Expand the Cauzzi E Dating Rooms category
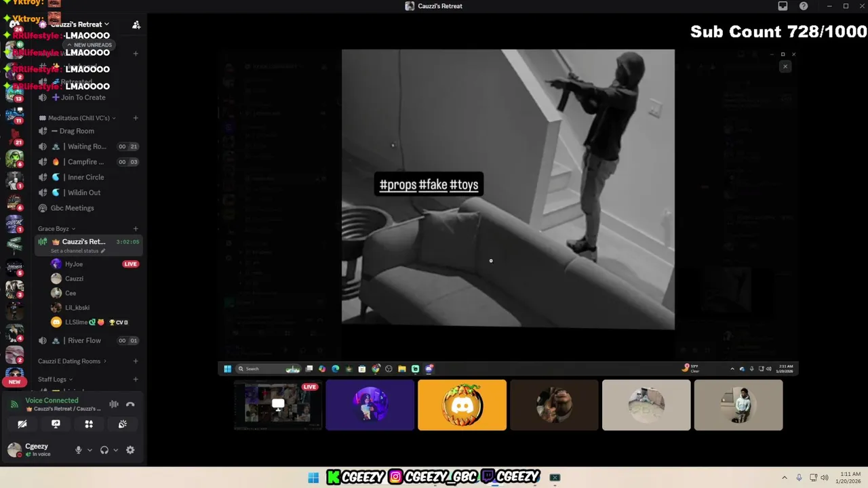This screenshot has height=488, width=868. pyautogui.click(x=72, y=361)
